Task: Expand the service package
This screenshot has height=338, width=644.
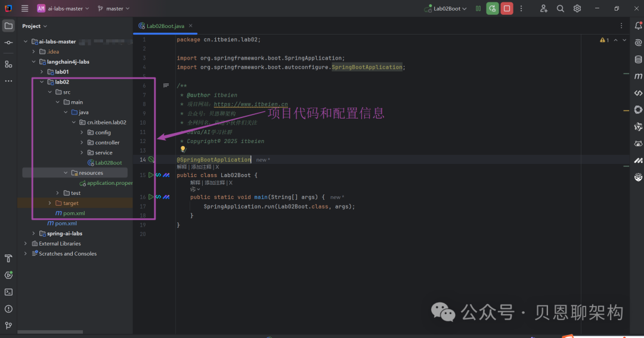Action: point(82,153)
